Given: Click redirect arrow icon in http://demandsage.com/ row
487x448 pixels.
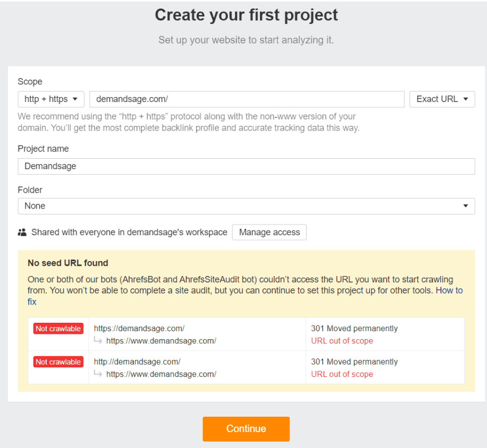Looking at the screenshot, I should 98,374.
